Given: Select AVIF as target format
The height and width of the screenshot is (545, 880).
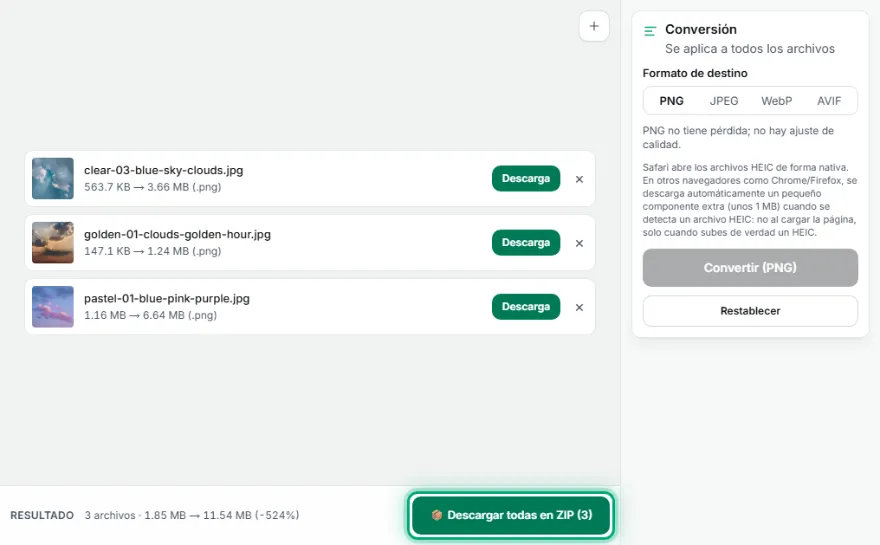Looking at the screenshot, I should tap(829, 101).
